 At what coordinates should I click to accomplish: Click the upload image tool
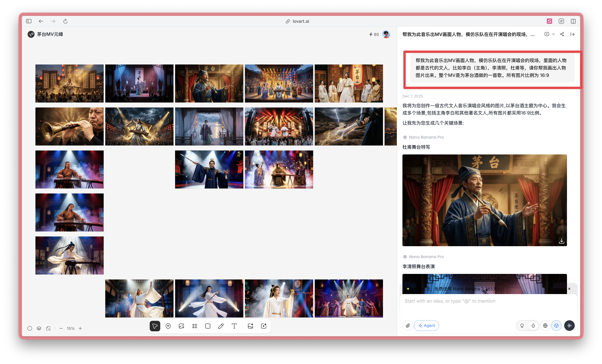[x=181, y=326]
